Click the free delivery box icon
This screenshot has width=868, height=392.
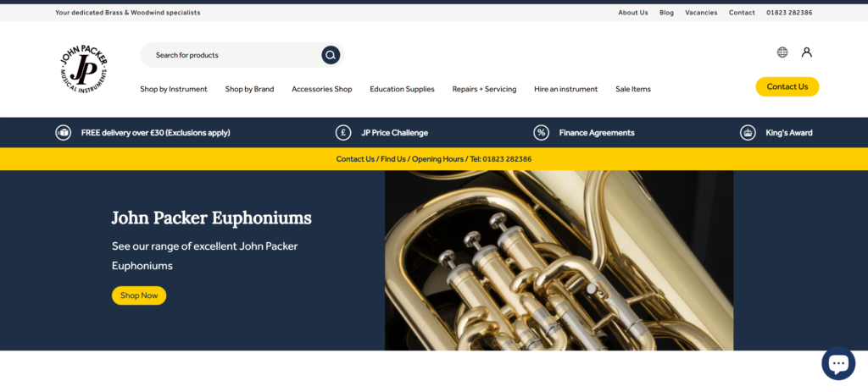click(63, 133)
